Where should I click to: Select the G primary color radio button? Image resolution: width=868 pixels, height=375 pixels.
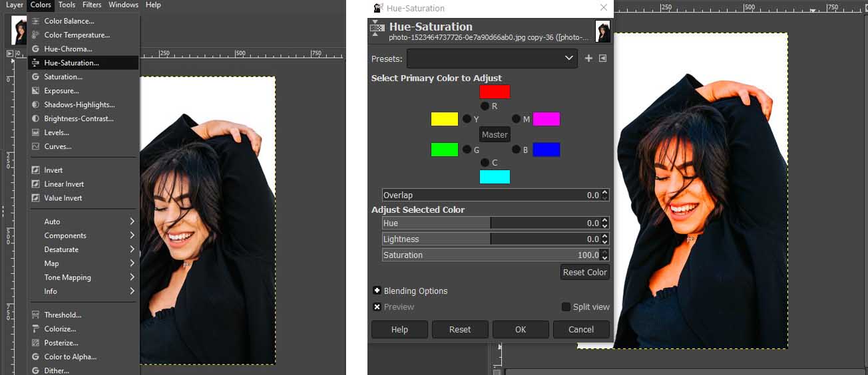click(x=467, y=150)
